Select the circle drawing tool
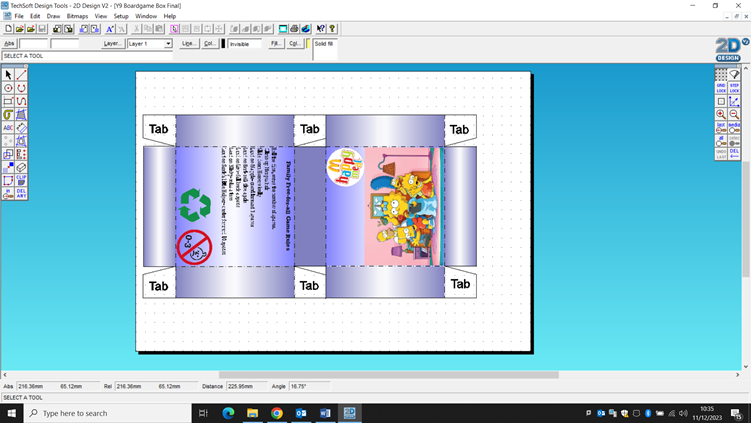The width and height of the screenshot is (751, 423). (8, 88)
